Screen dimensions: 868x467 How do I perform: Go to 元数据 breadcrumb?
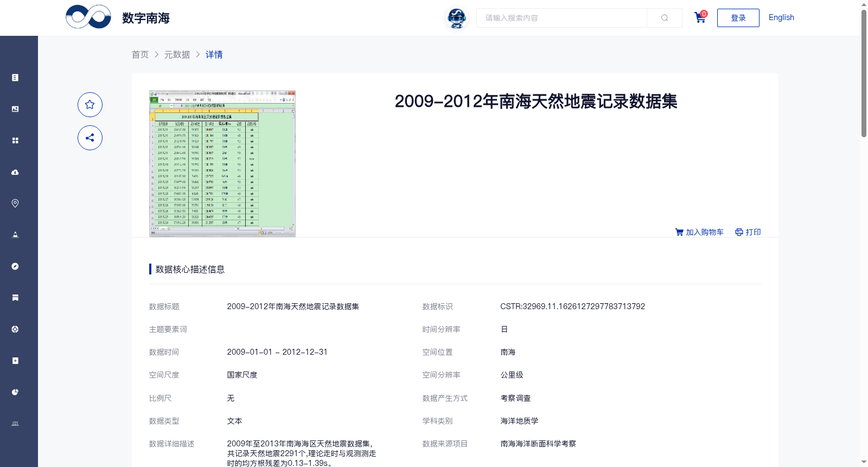point(177,54)
